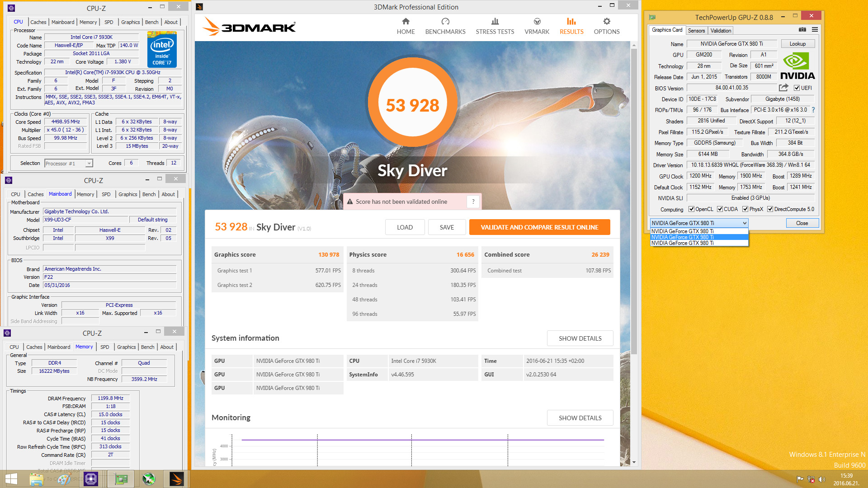Switch to 3DMark on the taskbar
This screenshot has width=868, height=488.
click(176, 479)
